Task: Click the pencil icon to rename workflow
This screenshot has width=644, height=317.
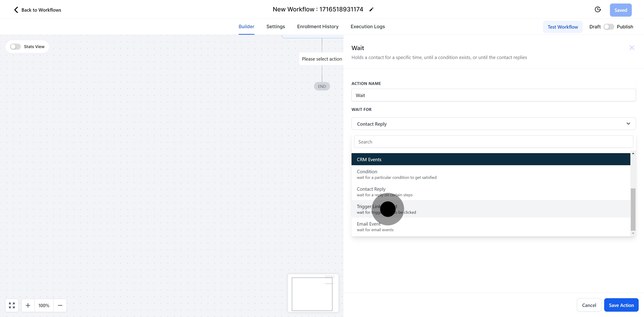Action: (371, 9)
